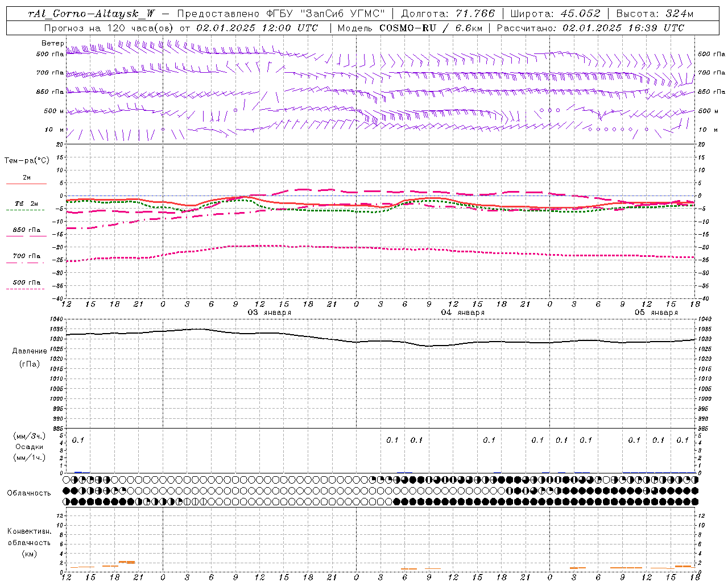
Task: Select the Модель COSMO-RU / 6.6км label
Action: [409, 28]
